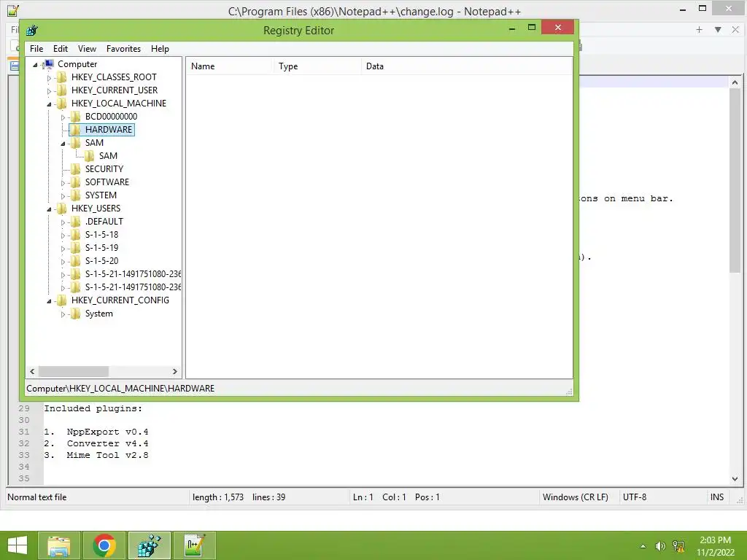Click the Registry Editor taskbar icon

click(x=149, y=545)
